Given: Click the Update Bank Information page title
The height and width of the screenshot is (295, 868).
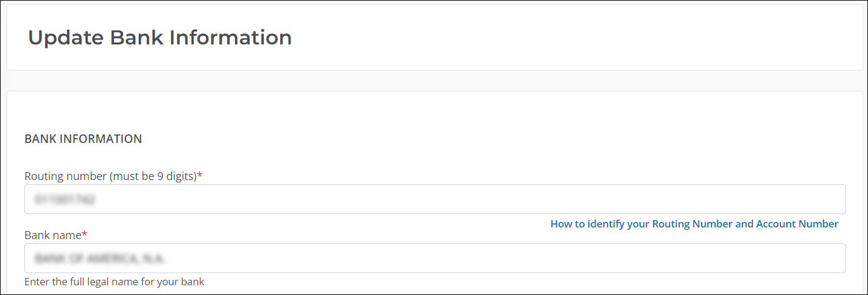Looking at the screenshot, I should (x=160, y=38).
